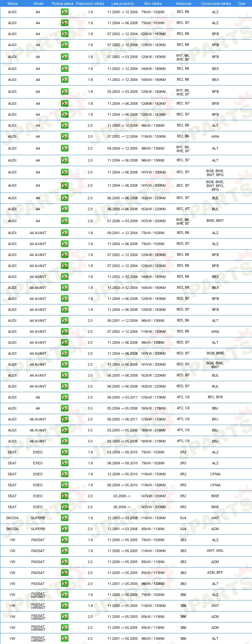Click 'BGB, BWE, BWT' in A4 Avant row
252x644 pixels.
tap(215, 365)
